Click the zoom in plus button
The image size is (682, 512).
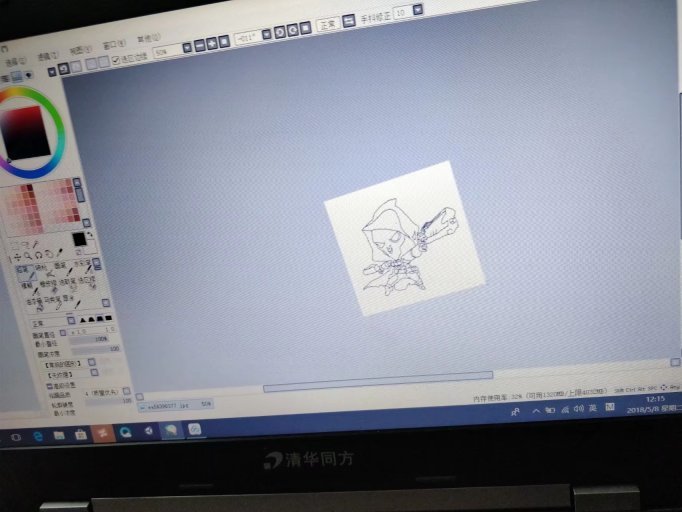tap(212, 43)
